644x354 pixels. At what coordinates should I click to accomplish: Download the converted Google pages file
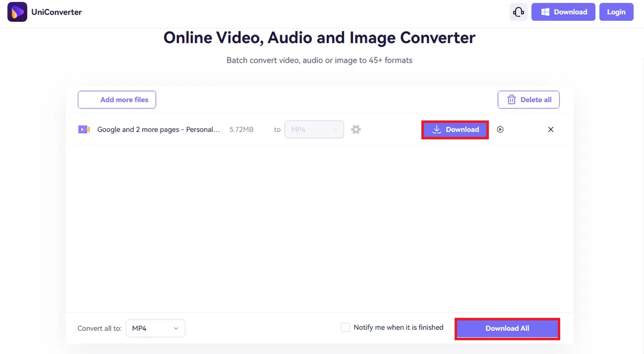455,129
